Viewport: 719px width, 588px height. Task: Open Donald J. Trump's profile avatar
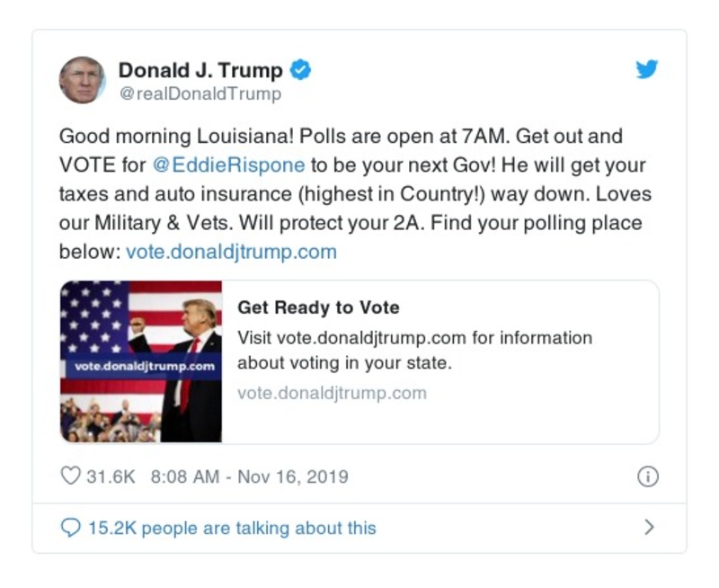coord(83,78)
